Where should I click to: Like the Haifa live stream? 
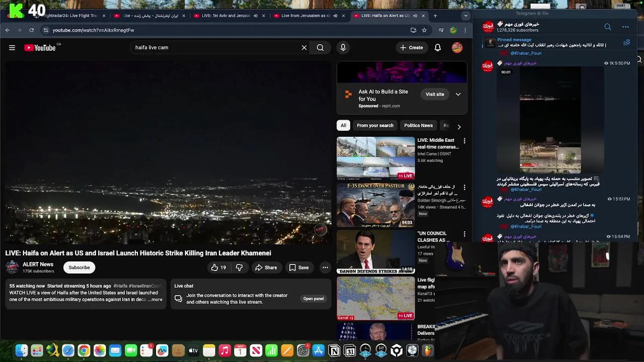tap(218, 267)
